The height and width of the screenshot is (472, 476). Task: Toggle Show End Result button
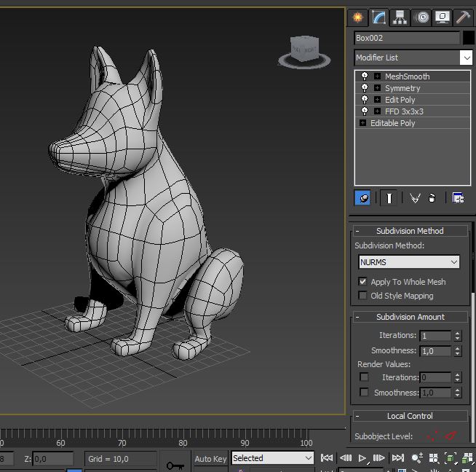pyautogui.click(x=389, y=197)
